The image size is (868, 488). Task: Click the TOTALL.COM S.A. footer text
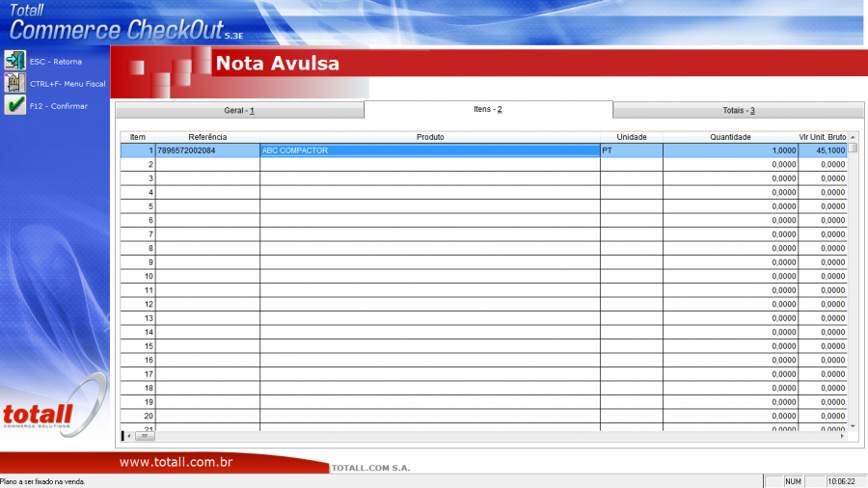[371, 468]
